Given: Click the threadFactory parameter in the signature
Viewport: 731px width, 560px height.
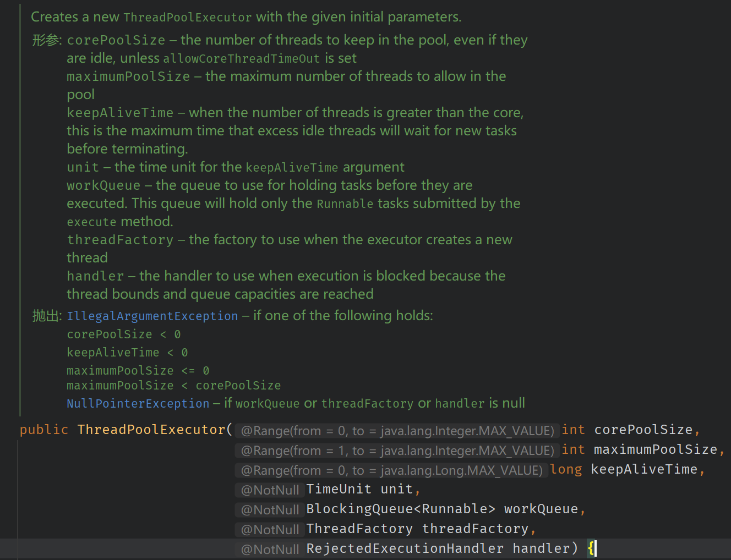Looking at the screenshot, I should [475, 529].
